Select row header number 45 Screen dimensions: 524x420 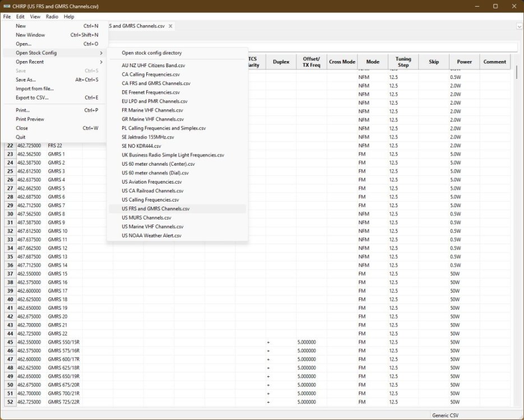(10, 342)
